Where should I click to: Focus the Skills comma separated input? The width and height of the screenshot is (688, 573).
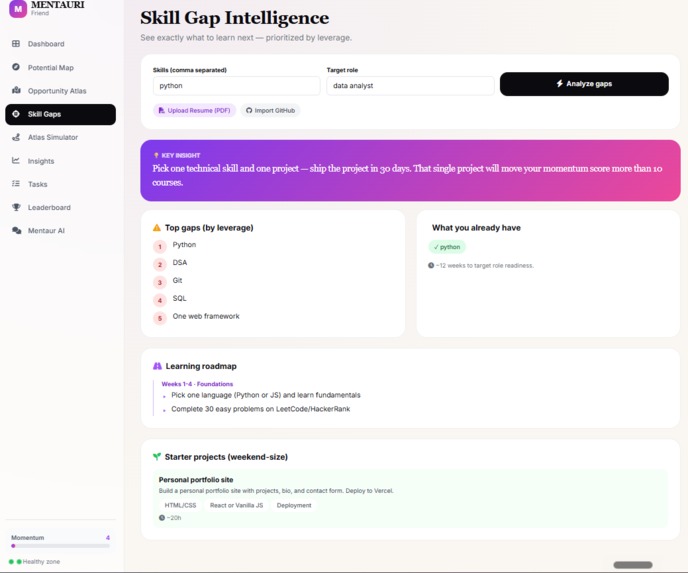pos(236,86)
